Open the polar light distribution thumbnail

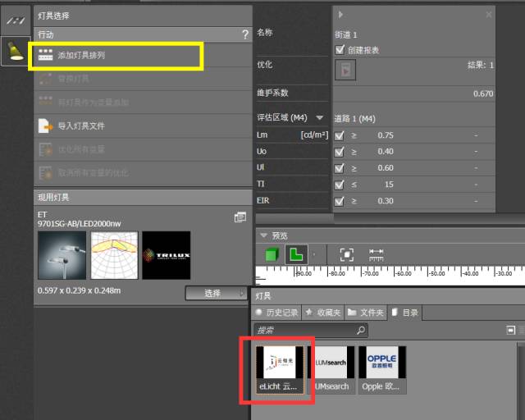pyautogui.click(x=114, y=255)
